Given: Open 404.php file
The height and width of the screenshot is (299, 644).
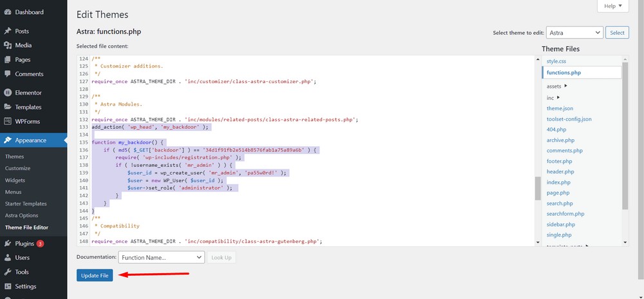Looking at the screenshot, I should [x=556, y=130].
